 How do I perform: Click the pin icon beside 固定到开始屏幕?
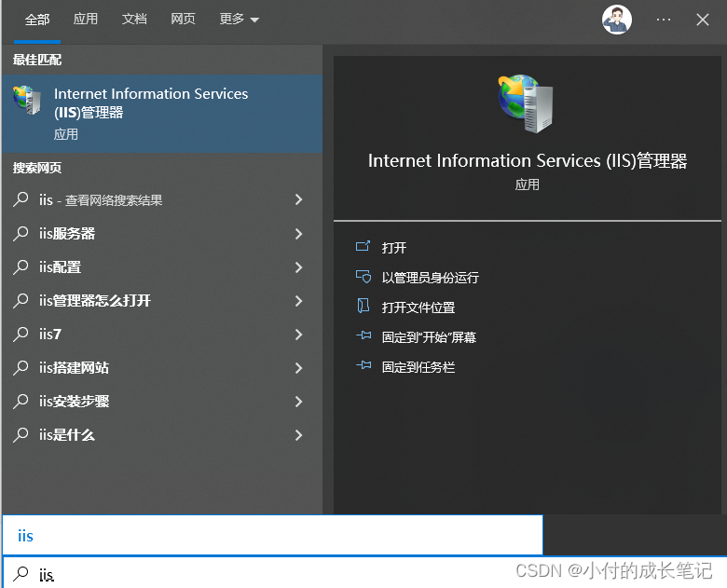point(363,335)
